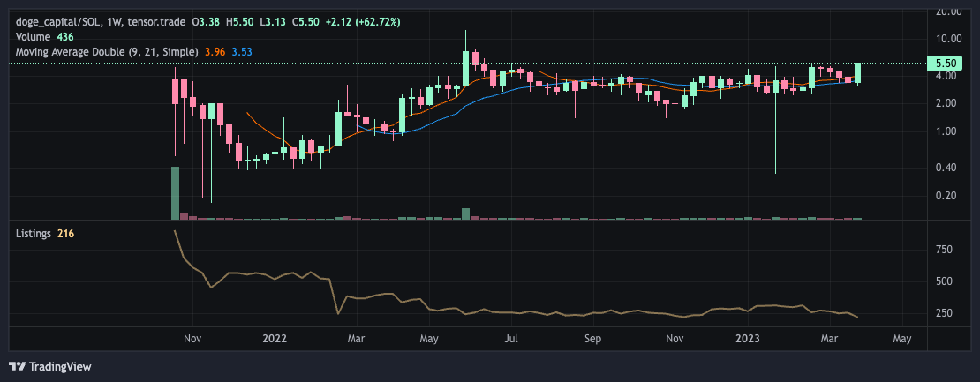Click the 0.40 price axis label

click(946, 168)
